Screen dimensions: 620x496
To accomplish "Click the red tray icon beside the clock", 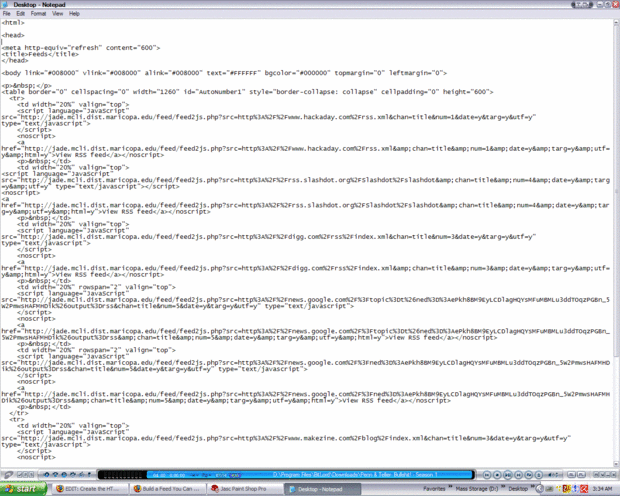I will tap(584, 489).
